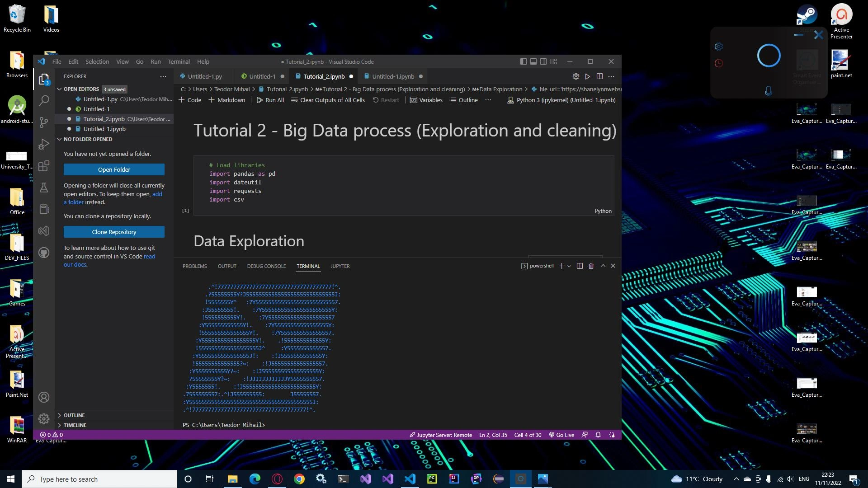This screenshot has height=488, width=868.
Task: Click errors and warnings indicator in status bar
Action: coord(52,435)
